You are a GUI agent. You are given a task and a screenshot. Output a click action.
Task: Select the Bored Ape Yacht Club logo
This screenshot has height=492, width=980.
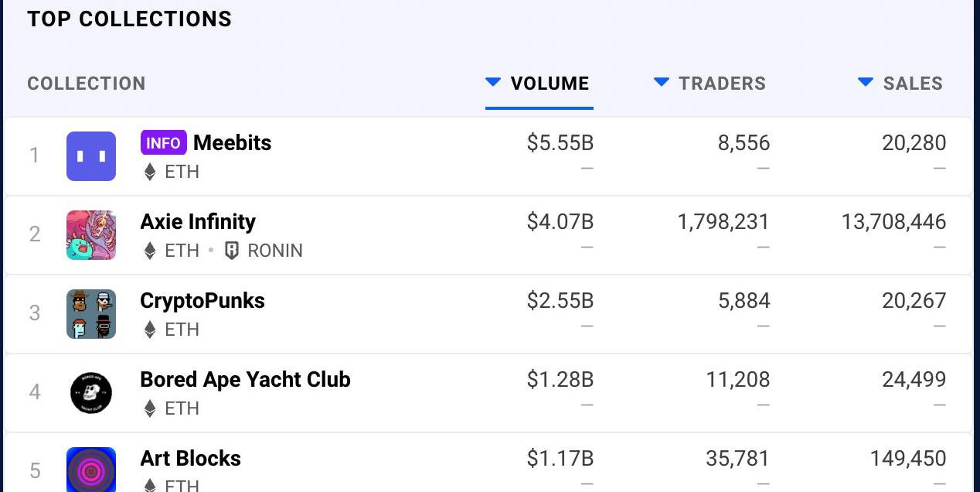click(91, 393)
